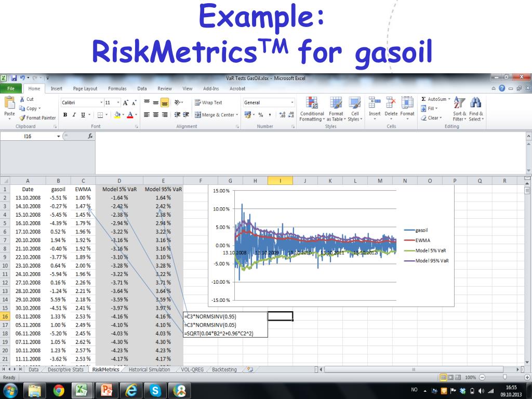
Task: Expand the formula bar
Action: [528, 136]
